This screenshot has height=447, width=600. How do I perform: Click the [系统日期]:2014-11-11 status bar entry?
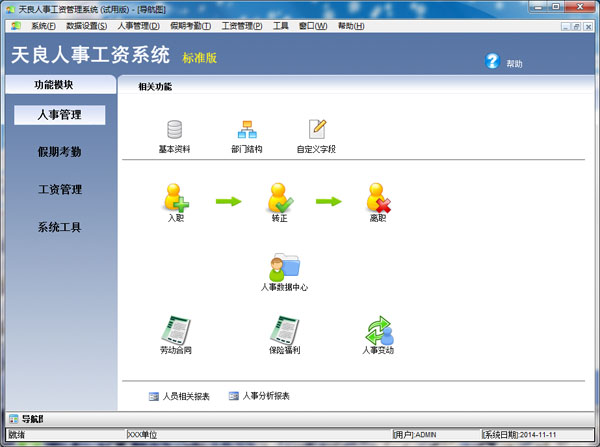tap(519, 435)
